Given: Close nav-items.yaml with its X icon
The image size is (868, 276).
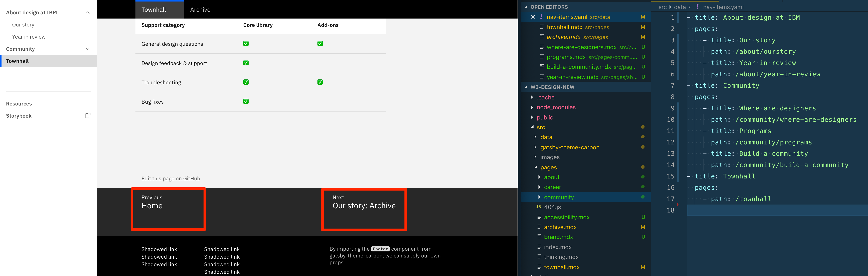Looking at the screenshot, I should pos(533,17).
